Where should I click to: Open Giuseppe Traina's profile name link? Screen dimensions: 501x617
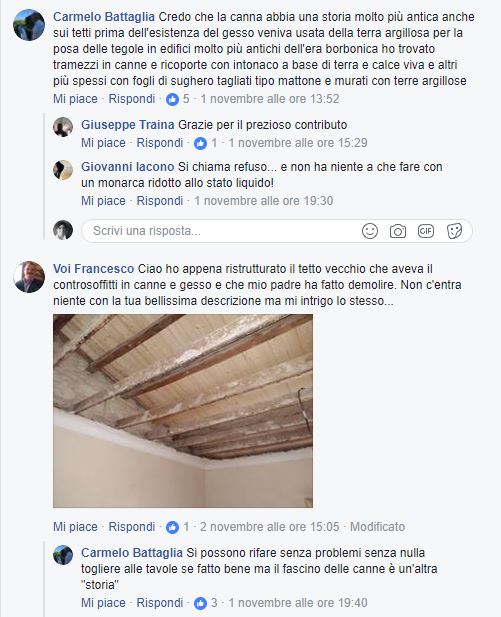point(128,125)
